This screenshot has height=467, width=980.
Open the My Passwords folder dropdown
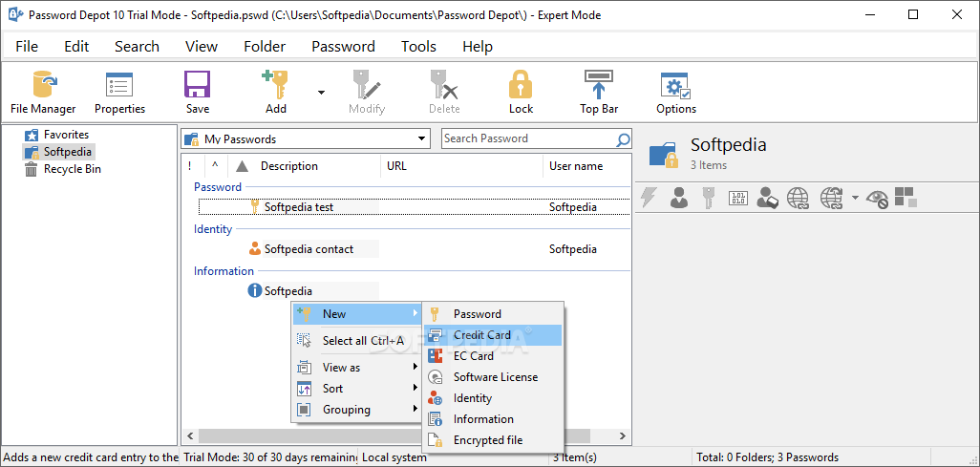(x=423, y=139)
